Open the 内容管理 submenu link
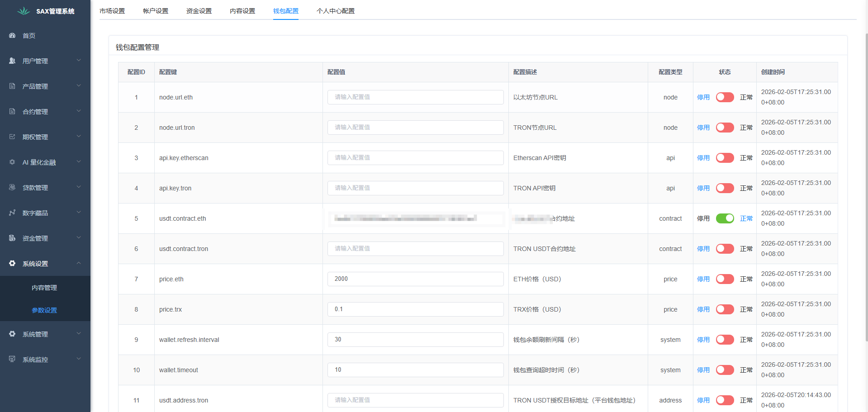Screen dimensions: 868x412 click(x=44, y=288)
